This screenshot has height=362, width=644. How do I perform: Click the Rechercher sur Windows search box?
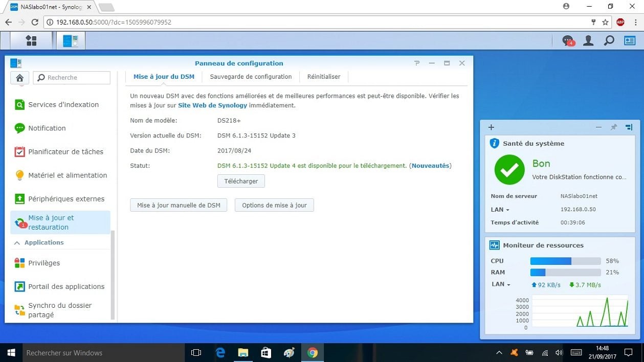[x=102, y=353]
